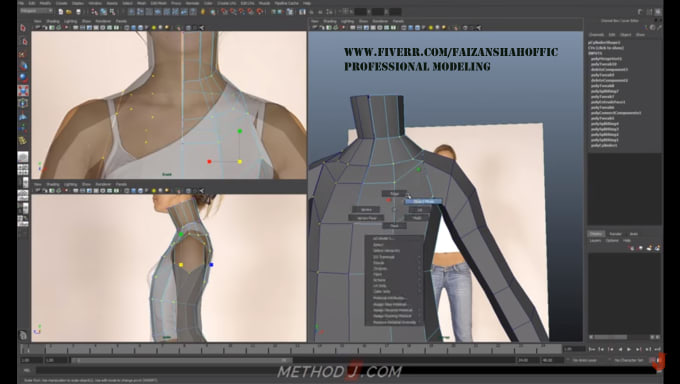Toggle use all lights in front viewport
The width and height of the screenshot is (680, 384).
[x=154, y=27]
